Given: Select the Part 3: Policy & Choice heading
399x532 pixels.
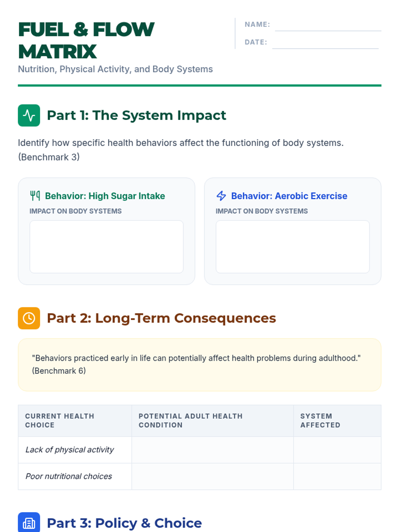Looking at the screenshot, I should [x=124, y=523].
